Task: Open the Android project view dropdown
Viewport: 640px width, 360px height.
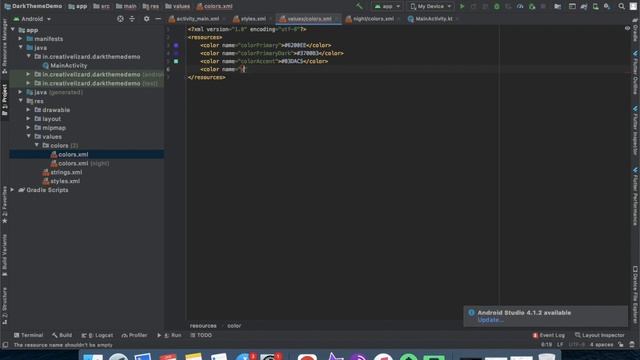Action: pos(32,19)
